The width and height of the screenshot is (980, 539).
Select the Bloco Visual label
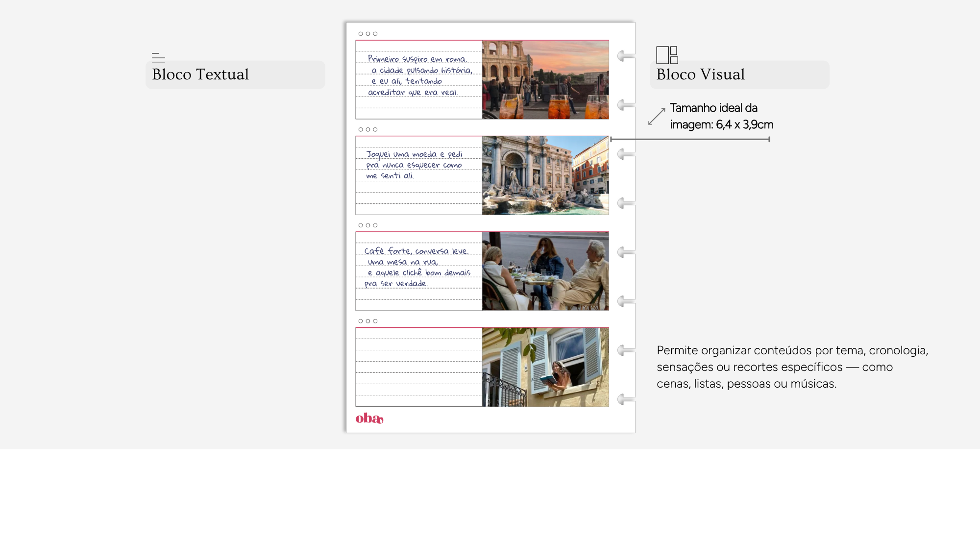pyautogui.click(x=700, y=74)
